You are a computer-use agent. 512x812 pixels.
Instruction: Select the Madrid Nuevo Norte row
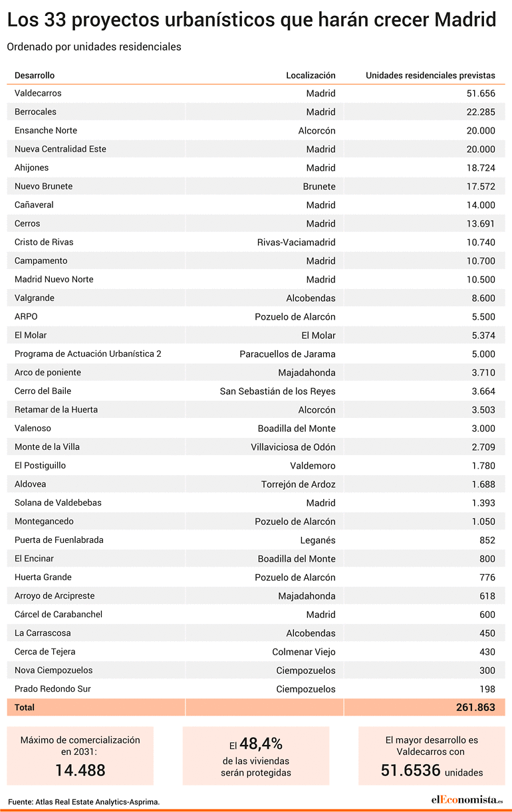tap(256, 279)
